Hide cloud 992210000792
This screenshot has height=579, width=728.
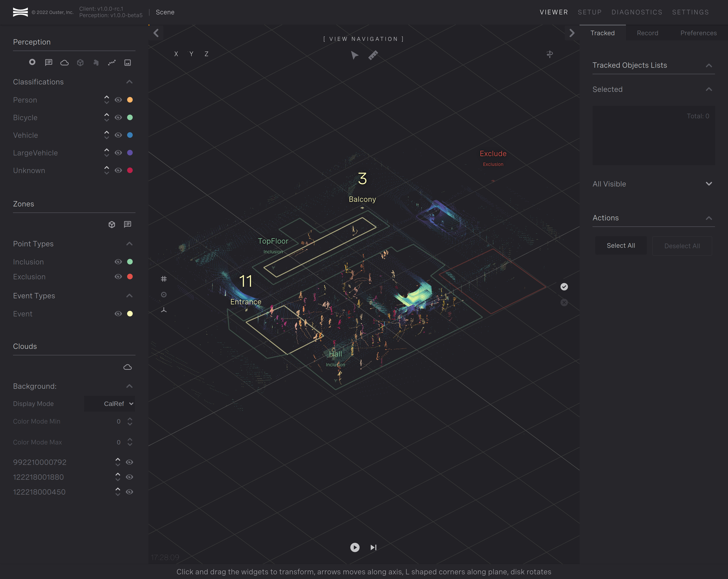(x=129, y=462)
